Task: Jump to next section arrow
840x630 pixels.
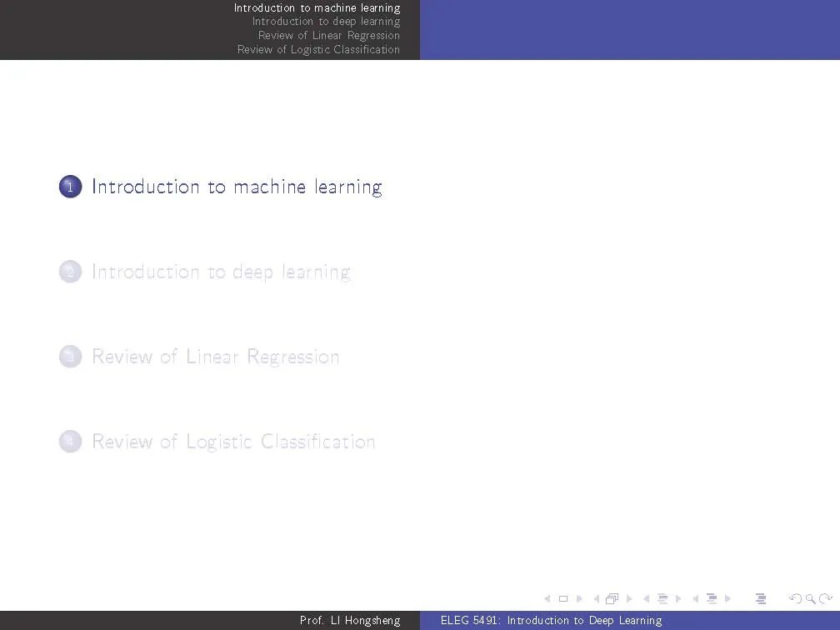Action: click(727, 598)
